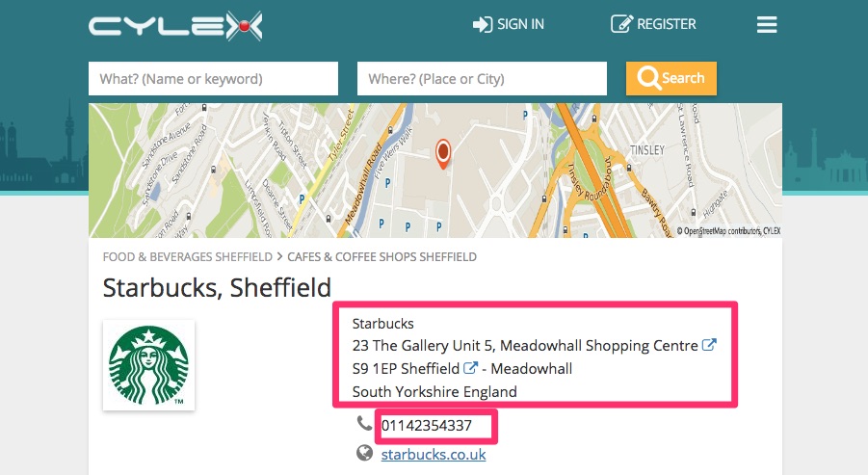
Task: Click the Starbucks logo thumbnail
Action: pos(148,365)
